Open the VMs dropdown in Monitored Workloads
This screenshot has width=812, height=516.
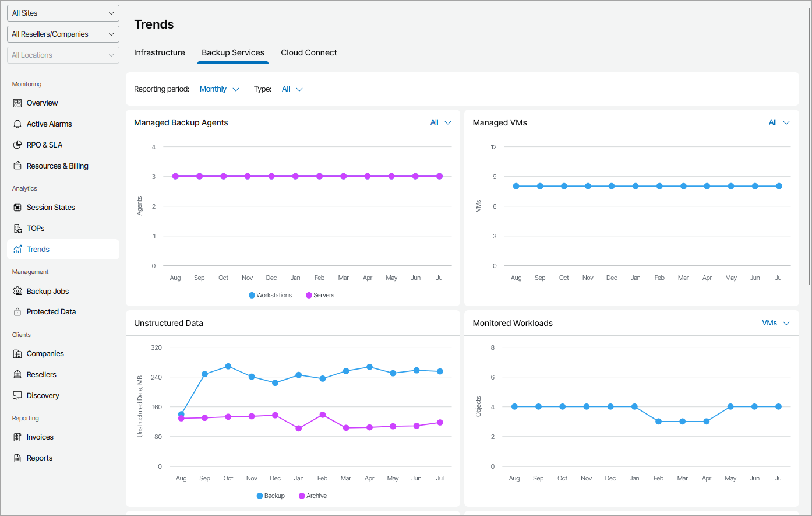pos(775,323)
